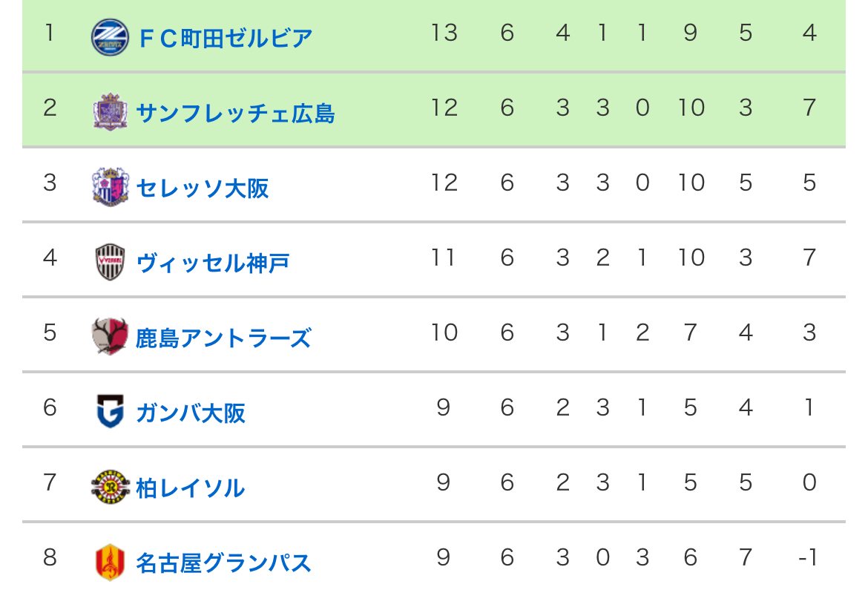Select the ガンバ大阪 team name

(x=191, y=413)
